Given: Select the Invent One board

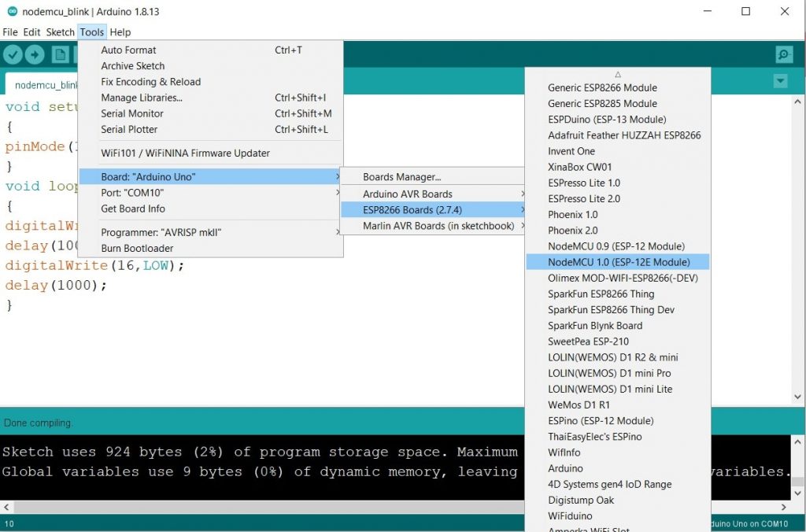Looking at the screenshot, I should [618, 151].
